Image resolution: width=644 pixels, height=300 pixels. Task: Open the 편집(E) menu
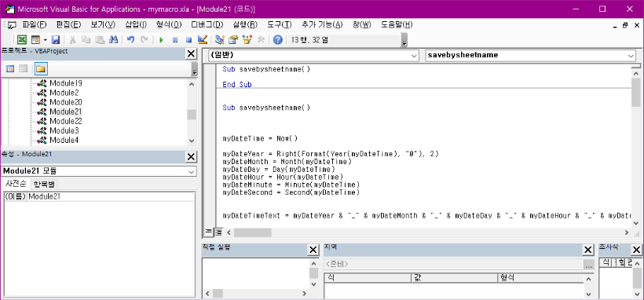[x=68, y=24]
